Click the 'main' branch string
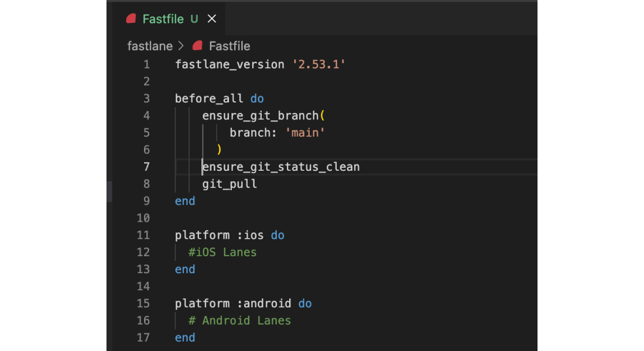 coord(304,133)
